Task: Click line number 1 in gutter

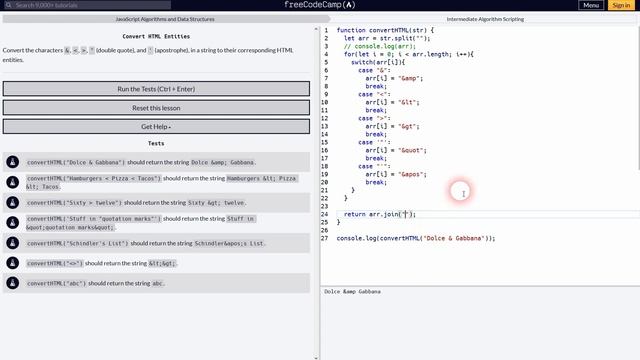Action: [x=326, y=30]
